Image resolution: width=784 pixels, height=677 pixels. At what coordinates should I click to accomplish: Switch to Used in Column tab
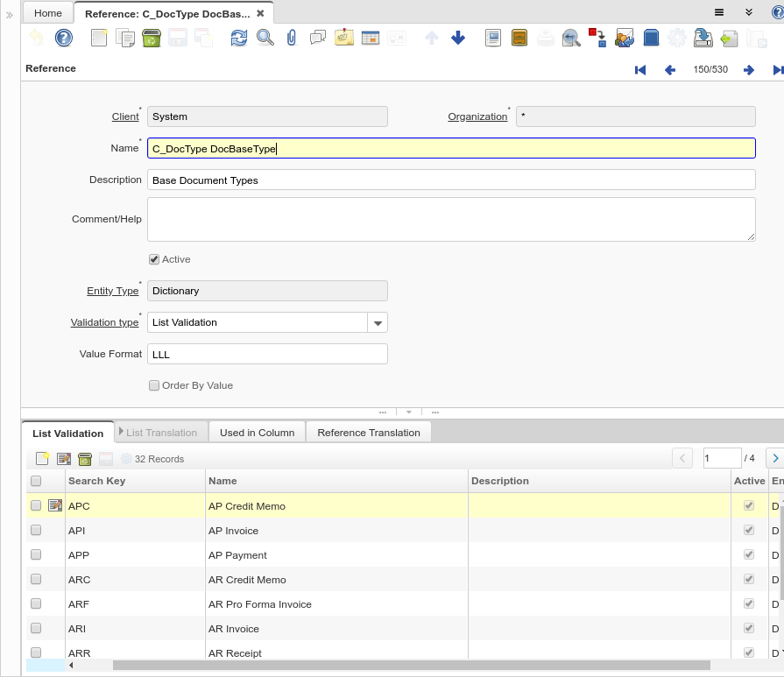(x=257, y=433)
